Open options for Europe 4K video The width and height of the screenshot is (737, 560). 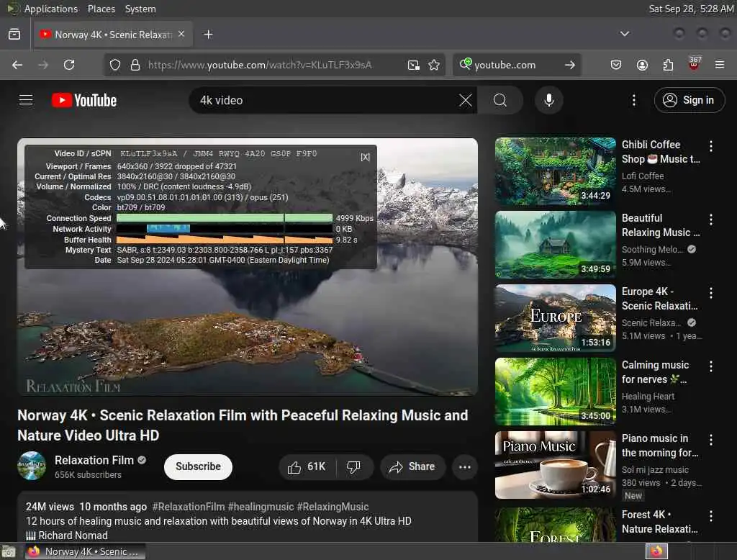[710, 293]
